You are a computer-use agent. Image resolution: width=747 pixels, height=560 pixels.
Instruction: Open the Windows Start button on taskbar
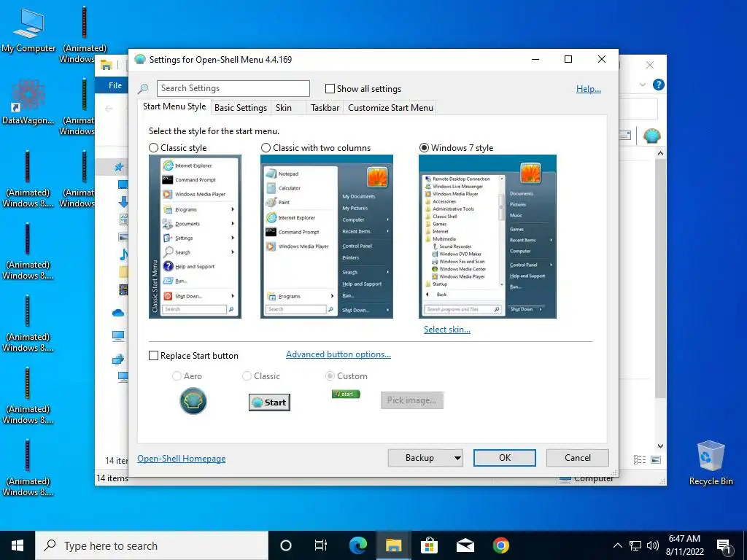pyautogui.click(x=18, y=545)
